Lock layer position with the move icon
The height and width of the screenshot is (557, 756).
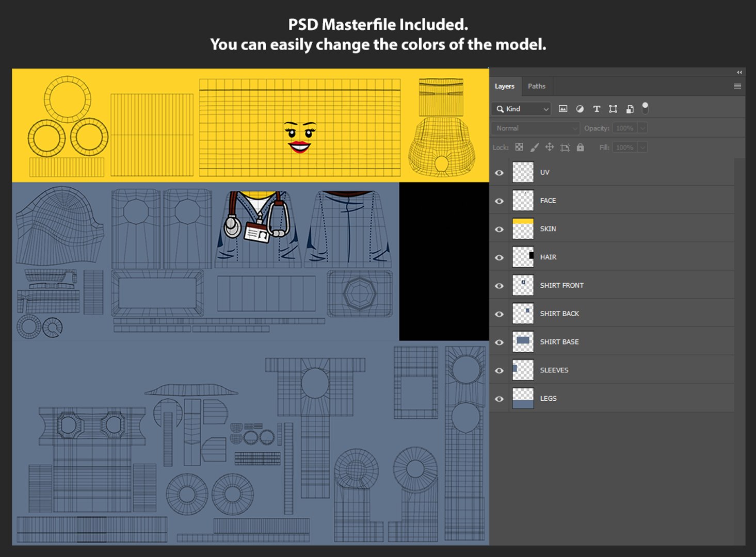pyautogui.click(x=550, y=148)
